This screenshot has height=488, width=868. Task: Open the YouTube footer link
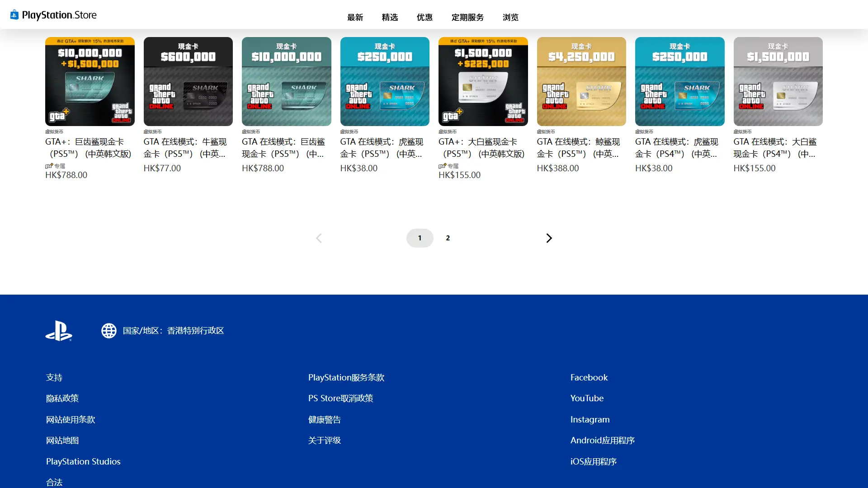coord(587,398)
